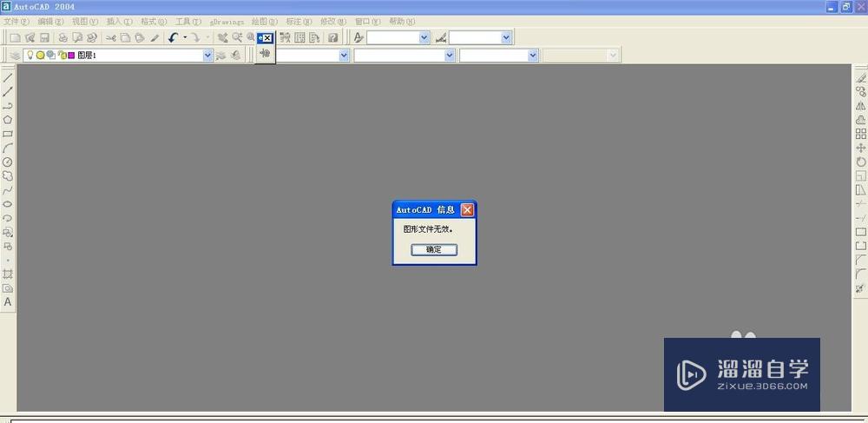Close the AutoCAD 信息 dialog
The width and height of the screenshot is (868, 423).
pyautogui.click(x=467, y=210)
